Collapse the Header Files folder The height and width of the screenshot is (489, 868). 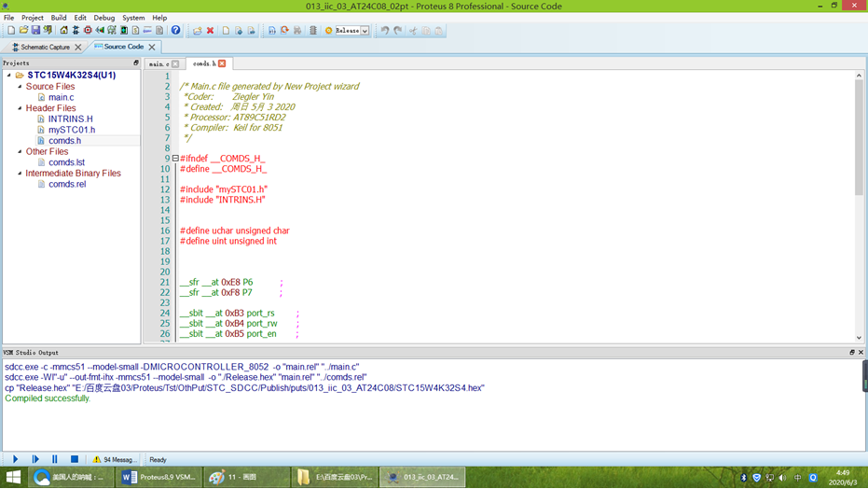point(20,108)
